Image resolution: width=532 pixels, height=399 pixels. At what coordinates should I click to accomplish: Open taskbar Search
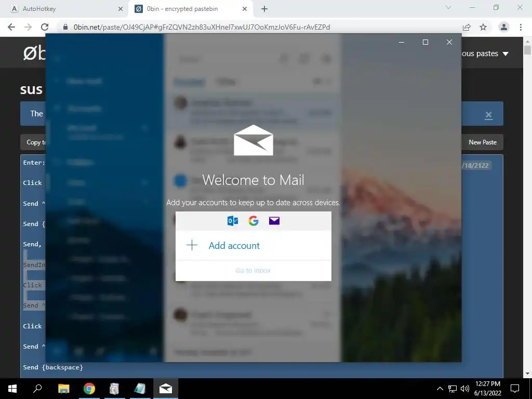pyautogui.click(x=37, y=389)
